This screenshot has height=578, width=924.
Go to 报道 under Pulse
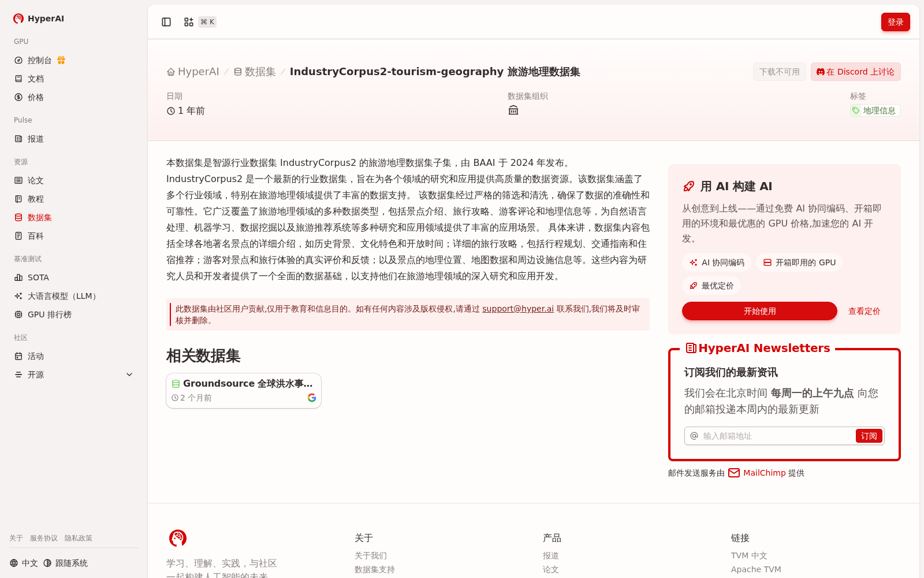pos(74,139)
